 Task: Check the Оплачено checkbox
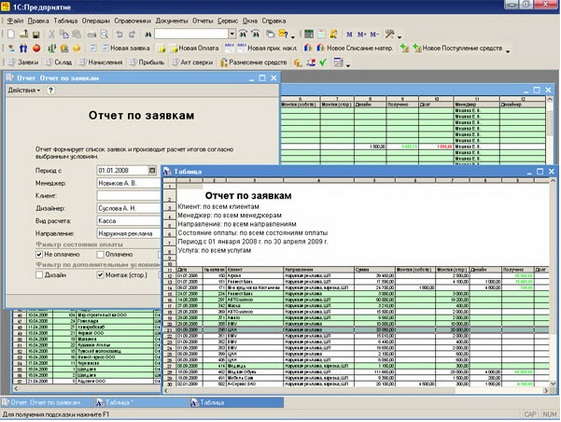[x=101, y=254]
